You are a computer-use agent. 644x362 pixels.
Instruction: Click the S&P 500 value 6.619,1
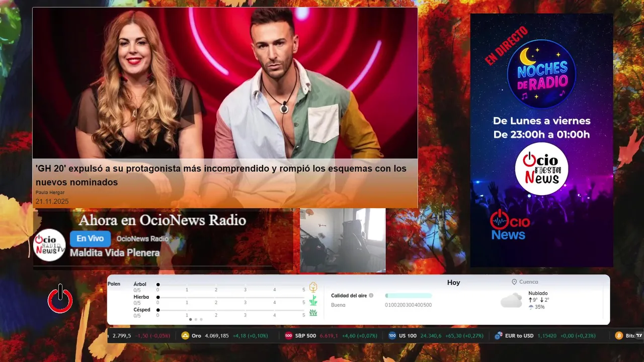click(x=329, y=335)
